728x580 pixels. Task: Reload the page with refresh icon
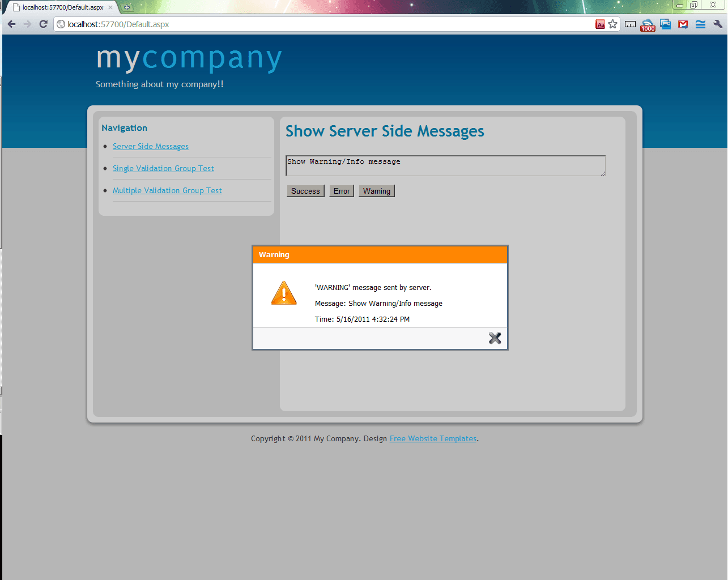click(43, 24)
